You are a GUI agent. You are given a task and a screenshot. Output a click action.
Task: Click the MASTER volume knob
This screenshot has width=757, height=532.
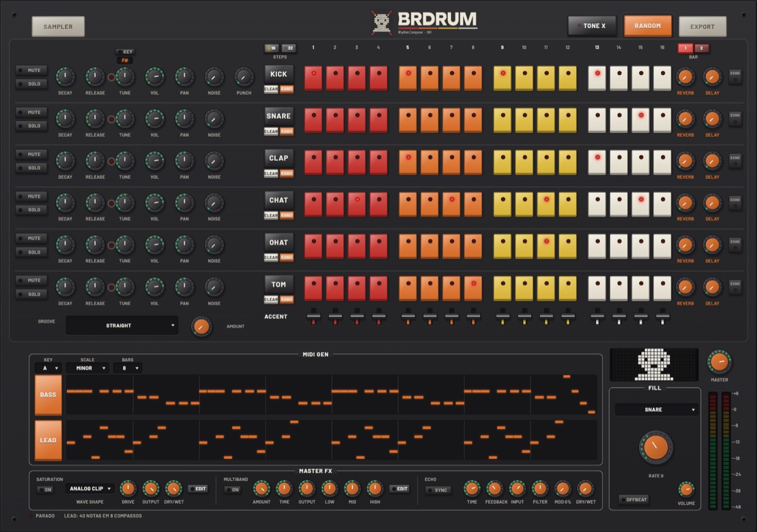tap(719, 362)
